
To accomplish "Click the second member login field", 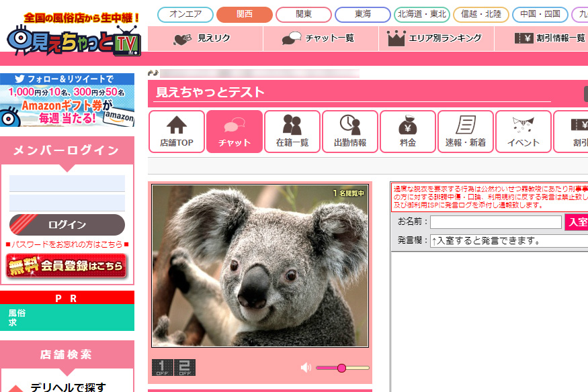I will pyautogui.click(x=67, y=203).
